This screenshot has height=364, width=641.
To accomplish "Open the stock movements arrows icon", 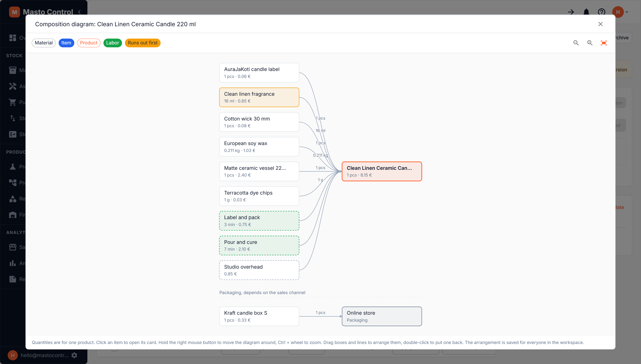I will pyautogui.click(x=13, y=118).
